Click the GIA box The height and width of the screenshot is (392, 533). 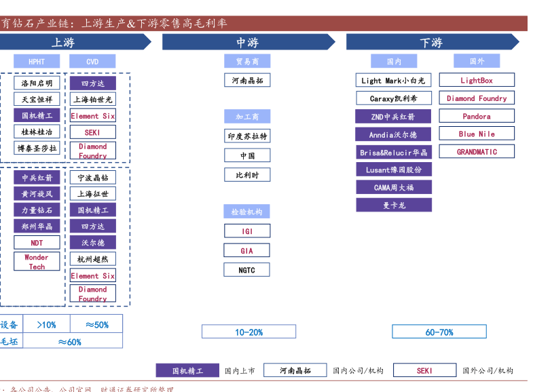tap(246, 250)
